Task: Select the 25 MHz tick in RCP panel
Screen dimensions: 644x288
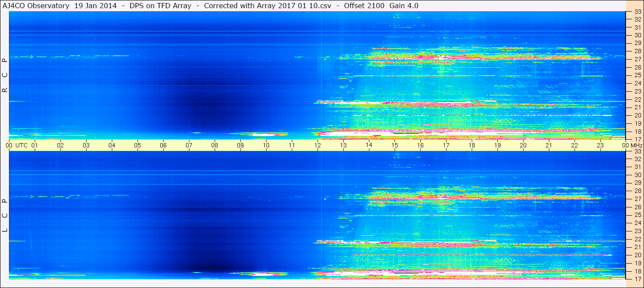Action: click(x=638, y=75)
